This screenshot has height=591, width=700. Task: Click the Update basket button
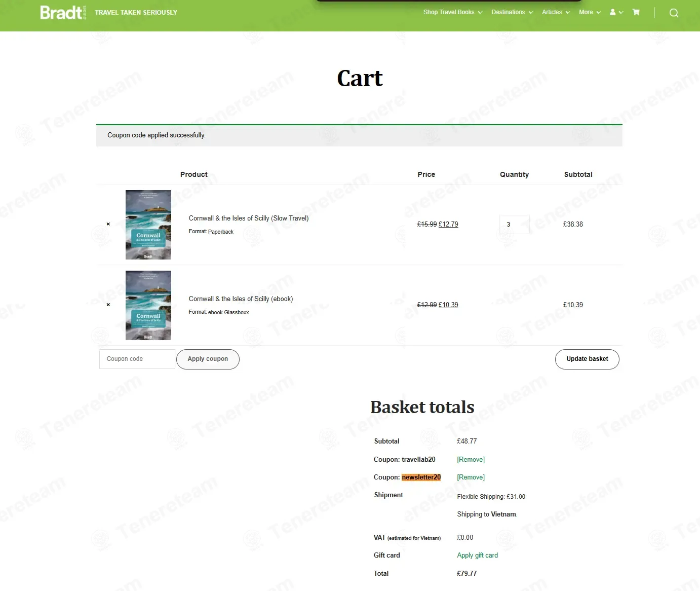587,359
